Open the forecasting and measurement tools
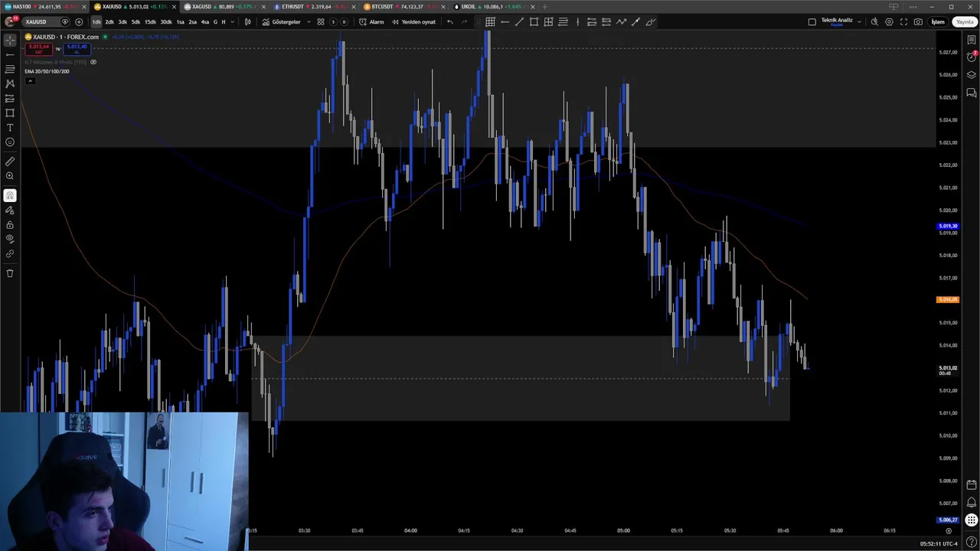This screenshot has width=980, height=551. pos(10,99)
